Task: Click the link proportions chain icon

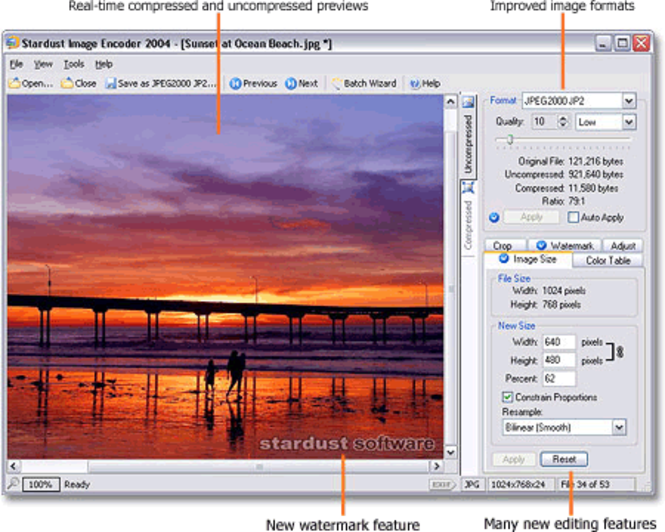Action: click(x=620, y=352)
